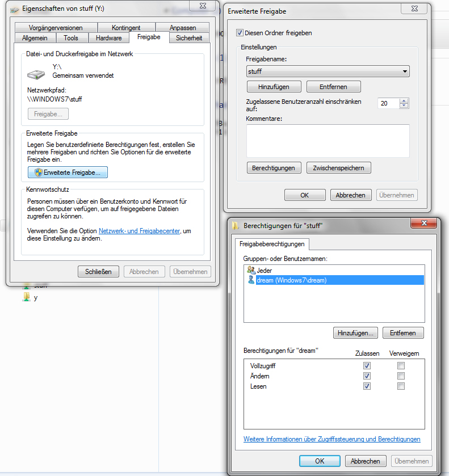Toggle Vollzugriff Zulassen checkbox
This screenshot has width=449, height=476.
[367, 365]
